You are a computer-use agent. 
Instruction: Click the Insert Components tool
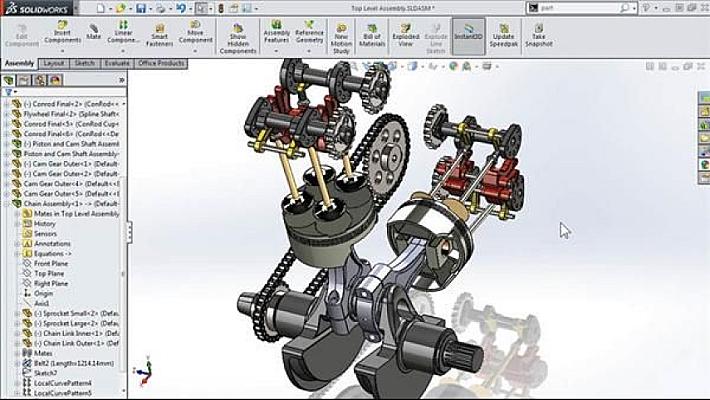[62, 32]
